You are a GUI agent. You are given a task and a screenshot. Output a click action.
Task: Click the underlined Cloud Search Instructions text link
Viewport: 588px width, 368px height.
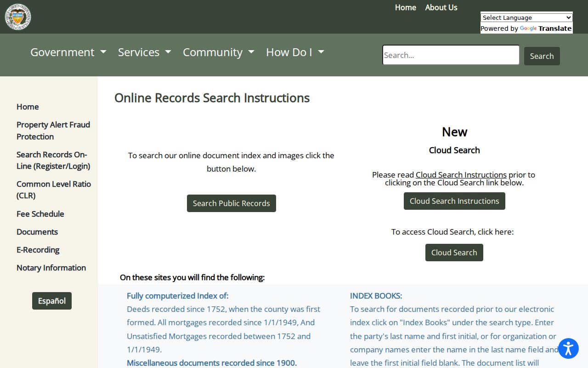point(461,175)
